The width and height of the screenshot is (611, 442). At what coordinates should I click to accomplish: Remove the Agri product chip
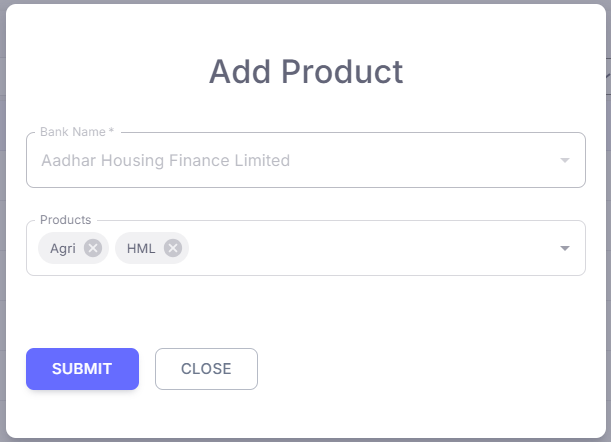(93, 248)
